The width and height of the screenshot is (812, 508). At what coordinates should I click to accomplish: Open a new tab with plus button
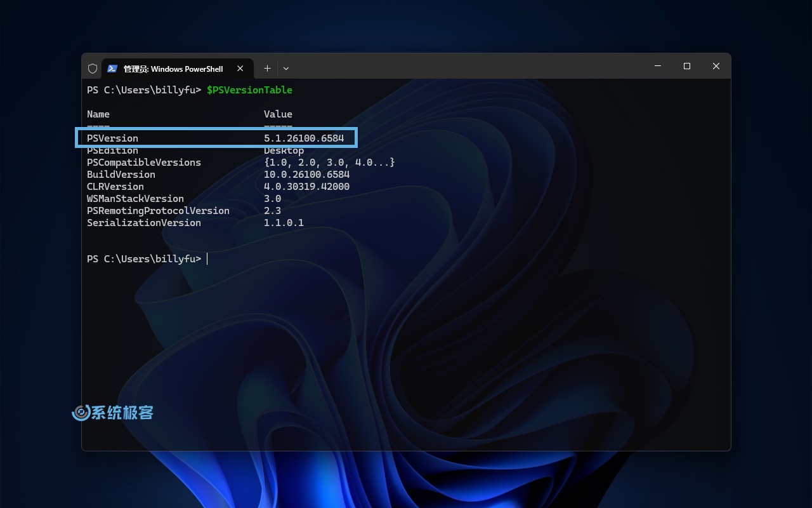(x=267, y=69)
